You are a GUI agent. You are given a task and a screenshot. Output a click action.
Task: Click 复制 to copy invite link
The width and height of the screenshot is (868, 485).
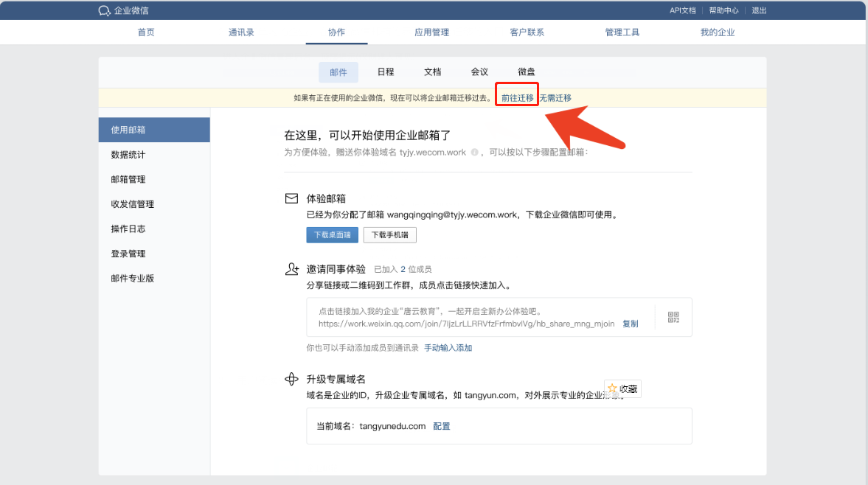[x=631, y=324]
